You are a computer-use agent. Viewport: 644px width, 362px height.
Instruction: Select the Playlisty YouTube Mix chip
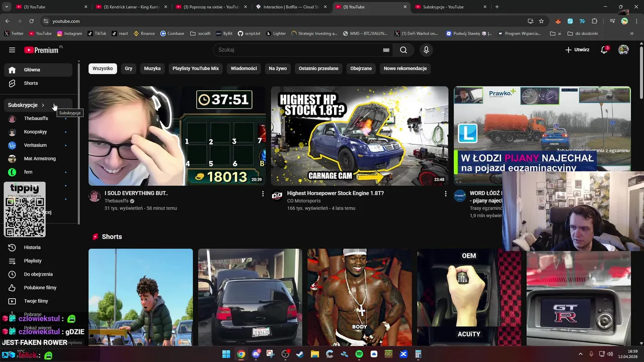tap(196, 68)
